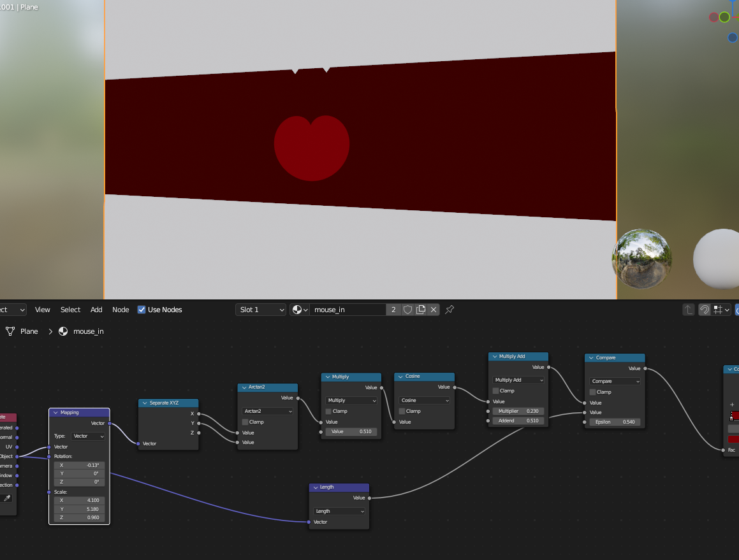739x560 pixels.
Task: Click the eyedropper icon on the left node
Action: (8, 498)
